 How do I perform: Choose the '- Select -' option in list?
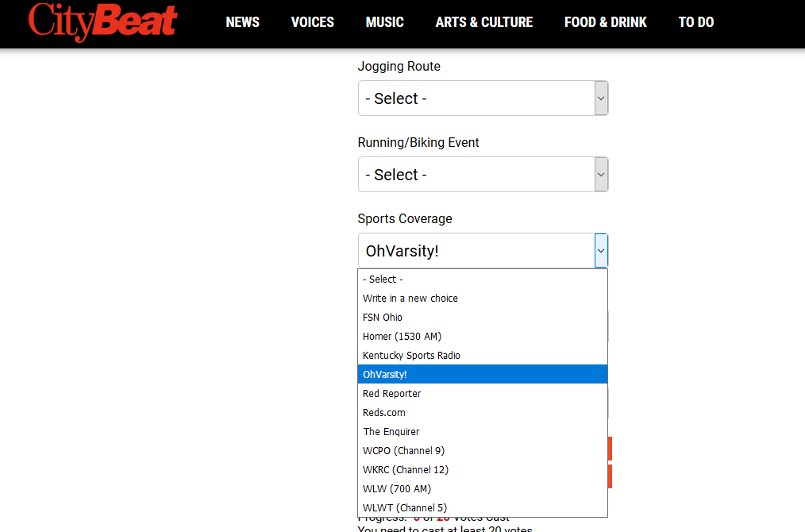[x=483, y=279]
